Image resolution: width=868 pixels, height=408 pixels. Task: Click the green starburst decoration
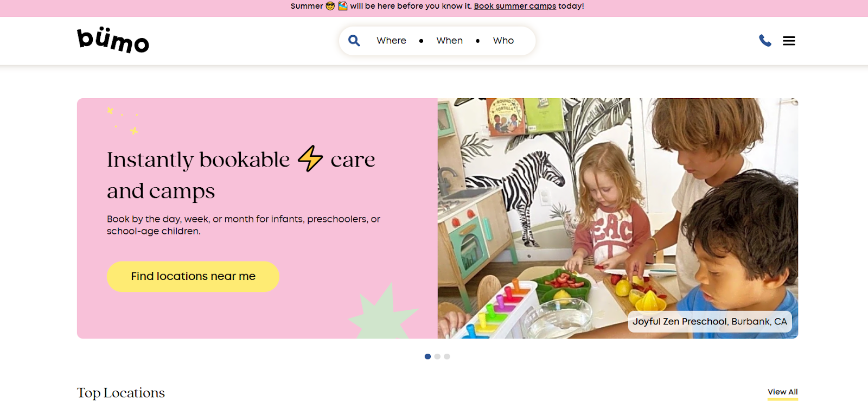383,312
